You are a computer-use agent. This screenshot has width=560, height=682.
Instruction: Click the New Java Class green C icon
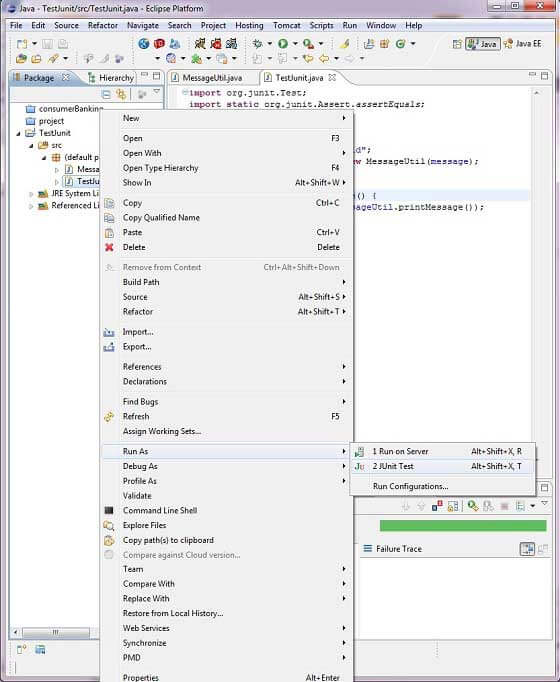(x=400, y=43)
